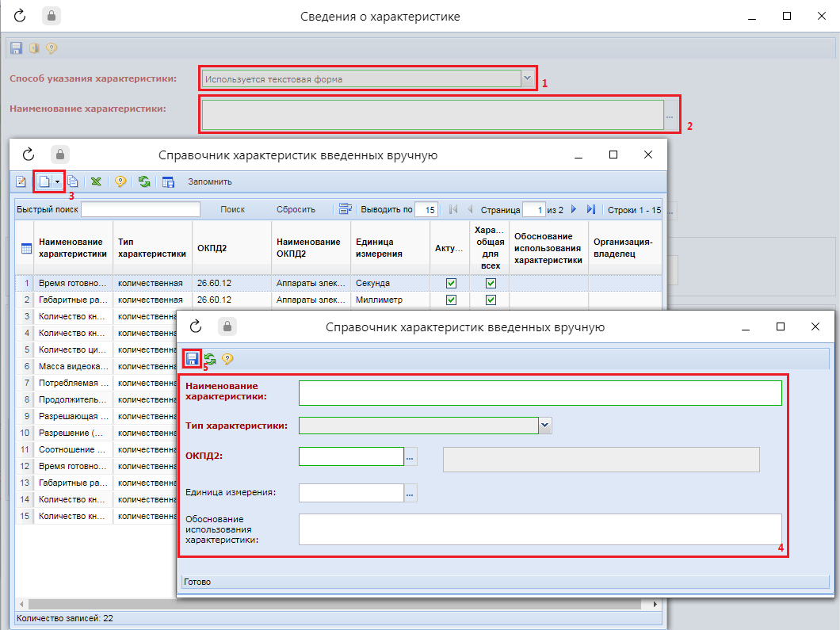840x630 pixels.
Task: Go to the last page of the list
Action: [x=591, y=210]
